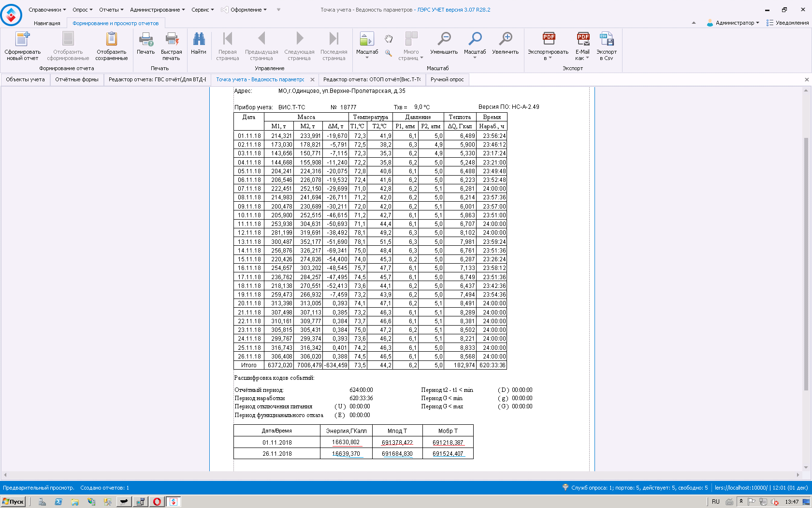
Task: Open the Опрос menu
Action: (83, 10)
